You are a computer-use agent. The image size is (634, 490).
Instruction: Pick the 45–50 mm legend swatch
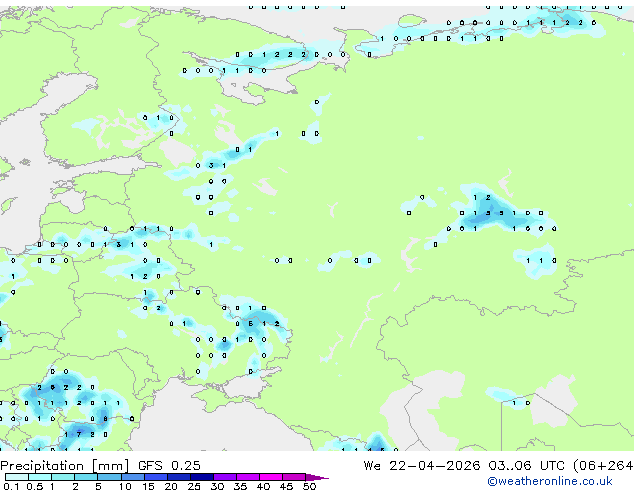[294, 477]
